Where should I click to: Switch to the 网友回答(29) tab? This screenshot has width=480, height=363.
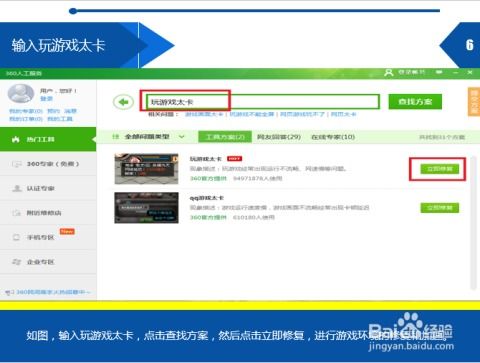click(x=279, y=137)
